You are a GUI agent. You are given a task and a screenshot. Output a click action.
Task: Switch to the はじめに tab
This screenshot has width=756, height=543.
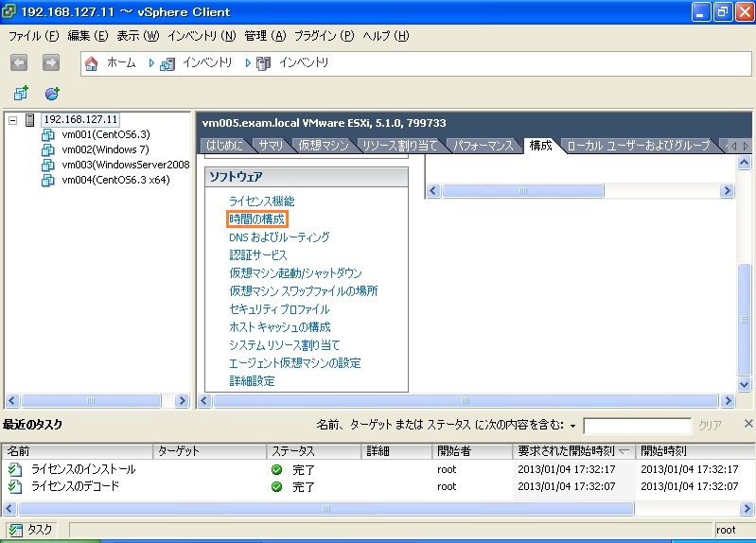(224, 145)
